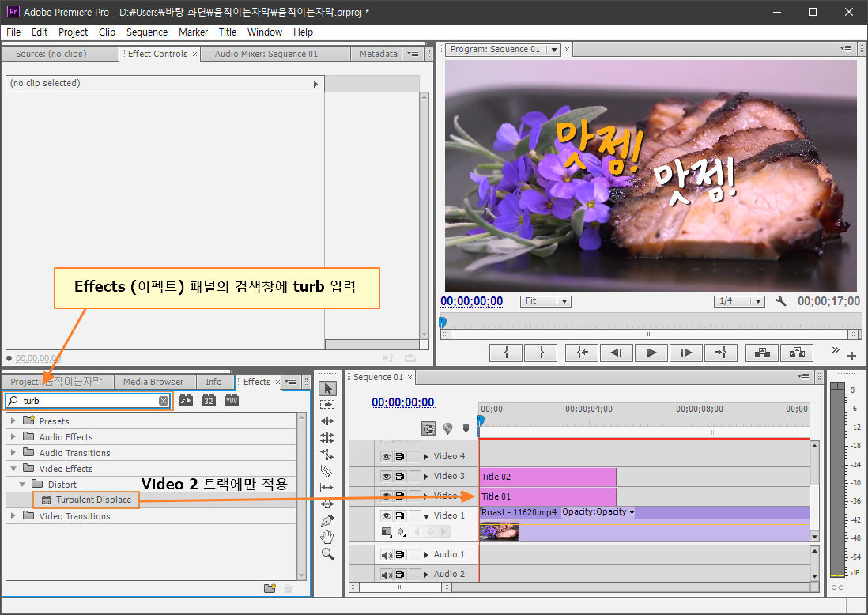Screen dimensions: 868x615
Task: Open the Marker menu
Action: tap(193, 32)
